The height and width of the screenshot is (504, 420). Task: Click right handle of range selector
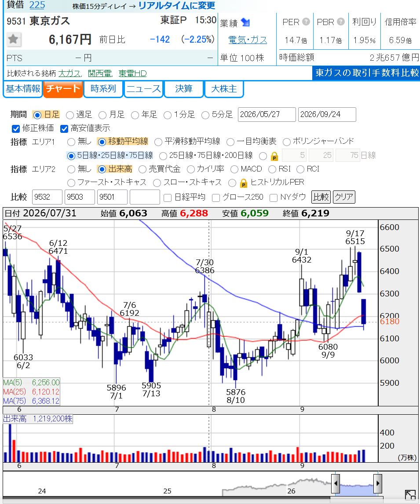pyautogui.click(x=378, y=483)
